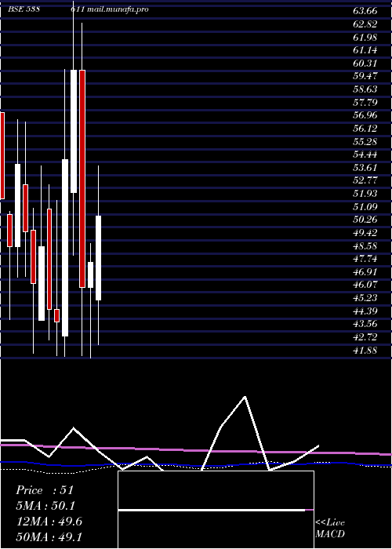
Task: Click the 62.82 price axis label
Action: 365,24
